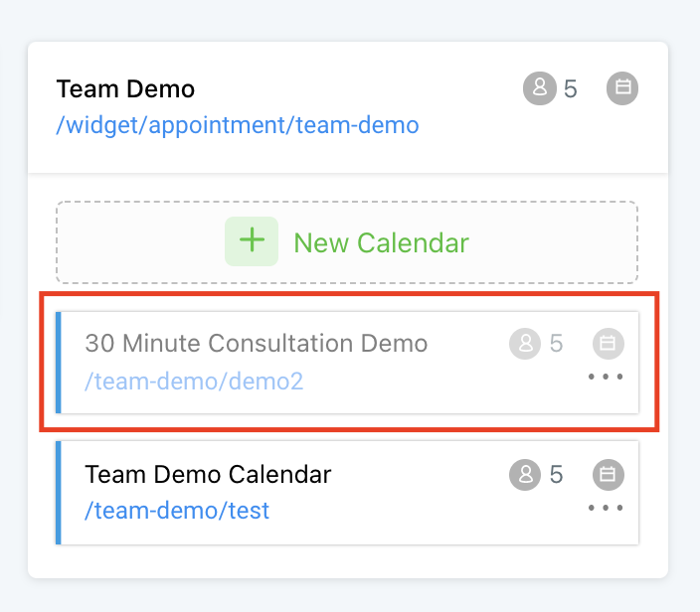This screenshot has width=700, height=612.
Task: Click calendar icon on 30 Minute Consultation Demo
Action: point(609,344)
